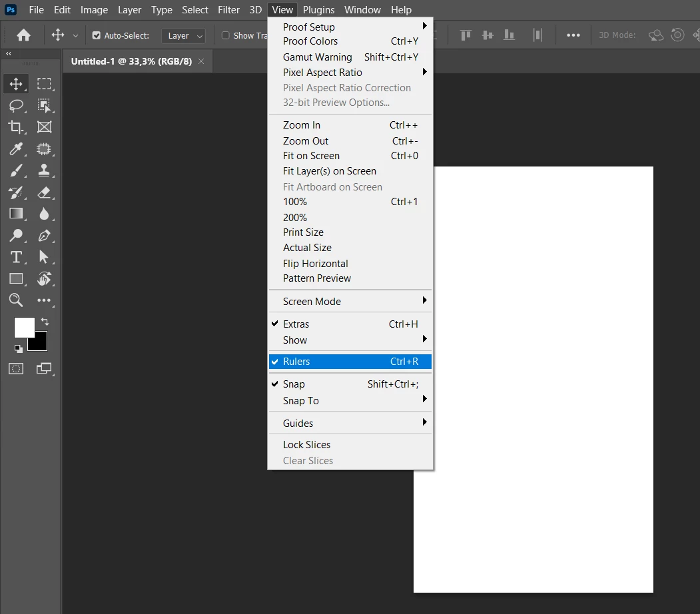Choose Fit on Screen menu item

click(350, 156)
